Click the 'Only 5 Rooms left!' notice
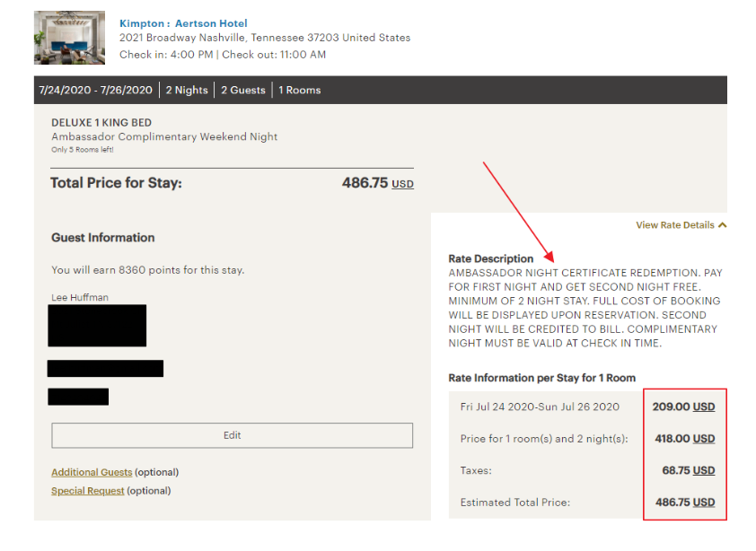756x551 pixels. click(83, 150)
